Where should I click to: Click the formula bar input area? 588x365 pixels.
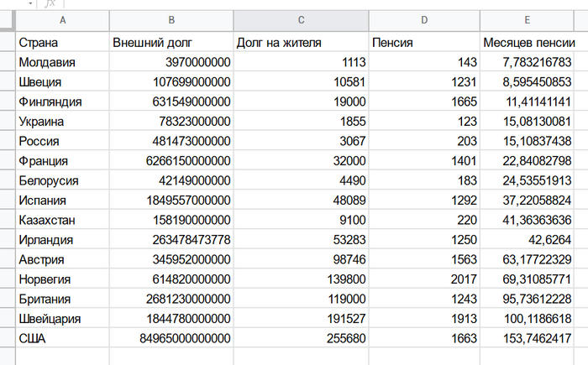click(x=319, y=3)
